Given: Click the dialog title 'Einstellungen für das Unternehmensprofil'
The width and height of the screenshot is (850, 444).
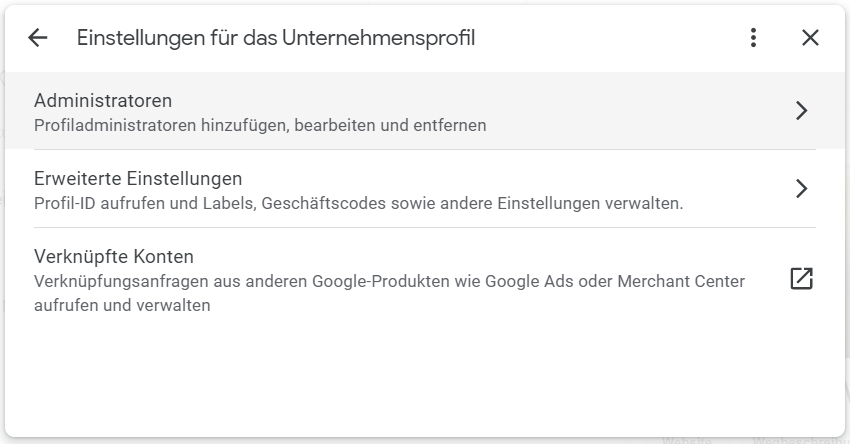Looking at the screenshot, I should pyautogui.click(x=276, y=38).
